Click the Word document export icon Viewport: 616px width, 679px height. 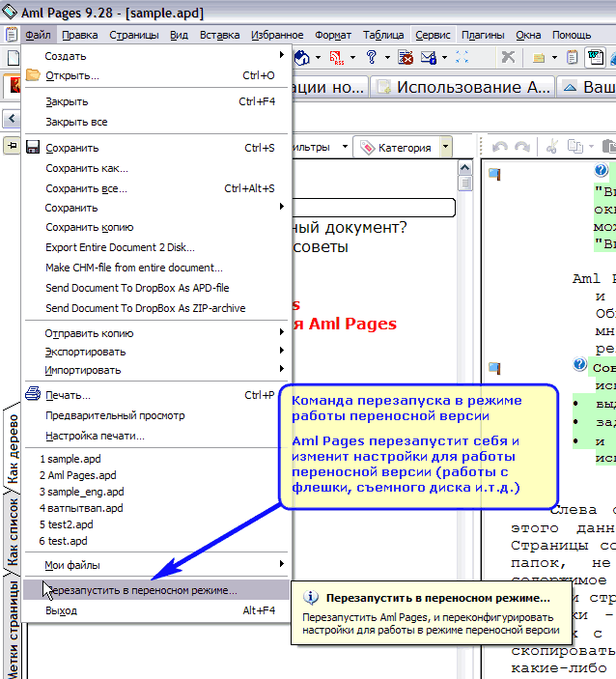click(595, 57)
